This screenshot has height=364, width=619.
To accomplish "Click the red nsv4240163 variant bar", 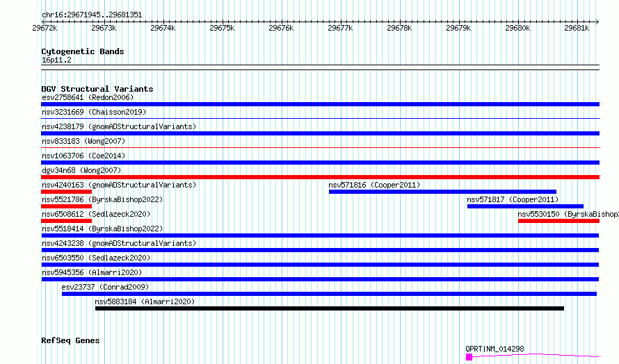I will tap(66, 192).
